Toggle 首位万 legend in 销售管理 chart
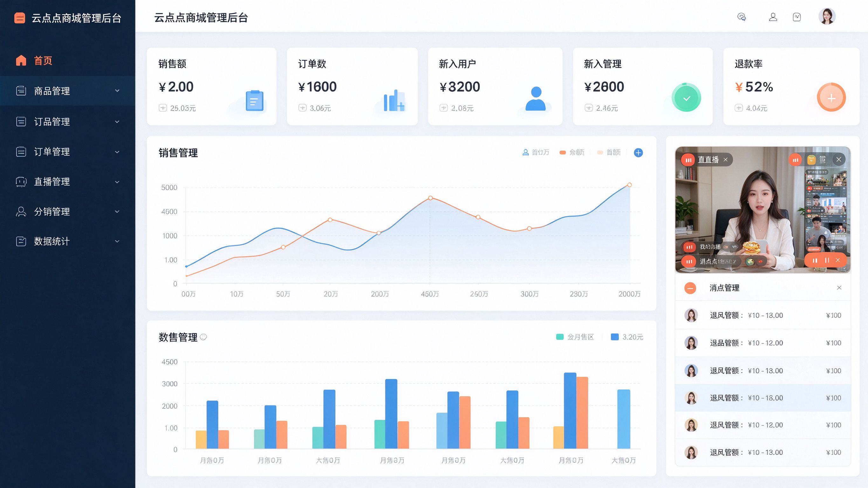Screen dimensions: 868x488 pos(536,152)
